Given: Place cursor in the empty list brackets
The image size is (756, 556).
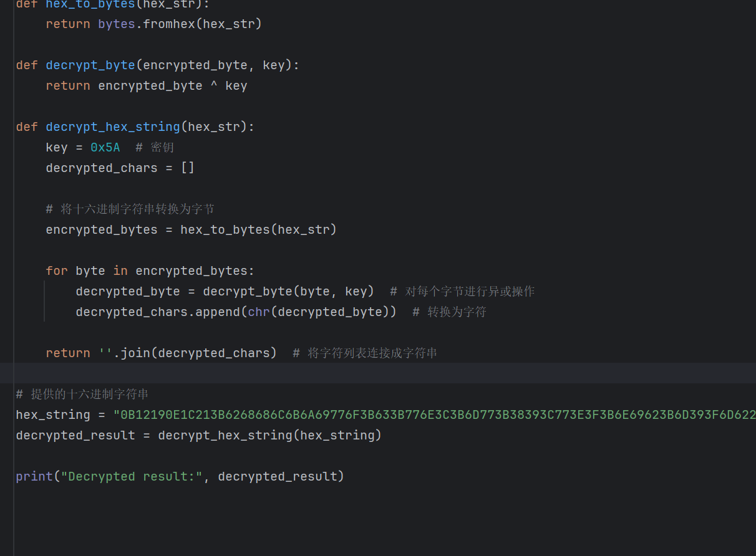Looking at the screenshot, I should (188, 168).
